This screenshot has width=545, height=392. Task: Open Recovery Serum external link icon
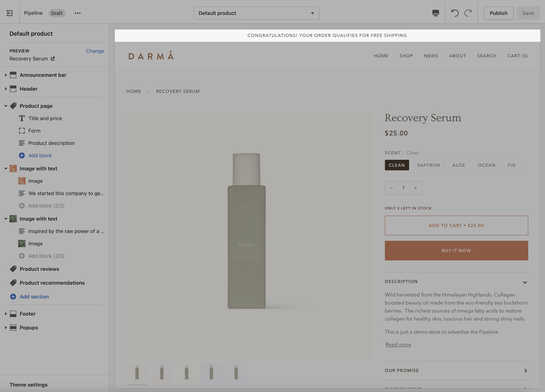(53, 59)
